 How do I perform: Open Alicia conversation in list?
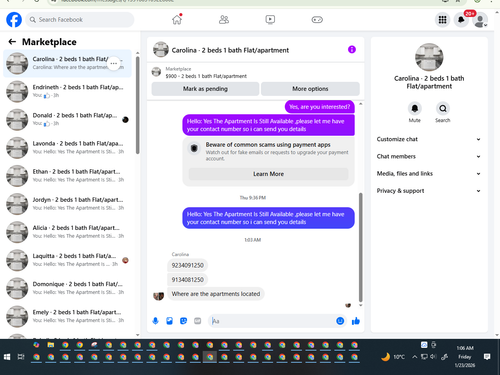click(x=67, y=232)
